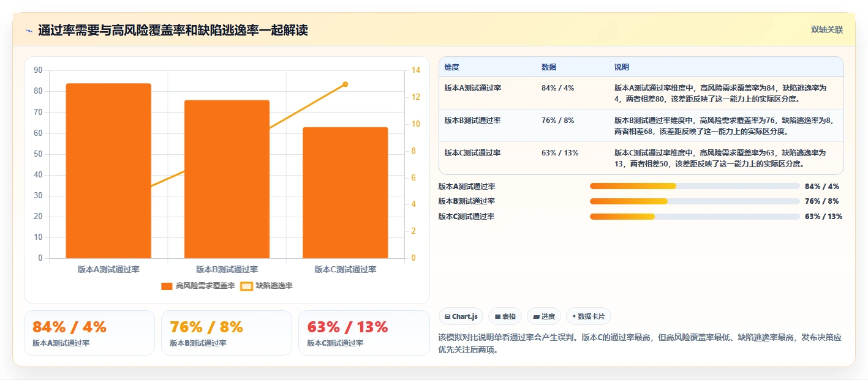Click x-axis label 版本B测试通过率 under chart
The height and width of the screenshot is (380, 868).
[x=227, y=269]
